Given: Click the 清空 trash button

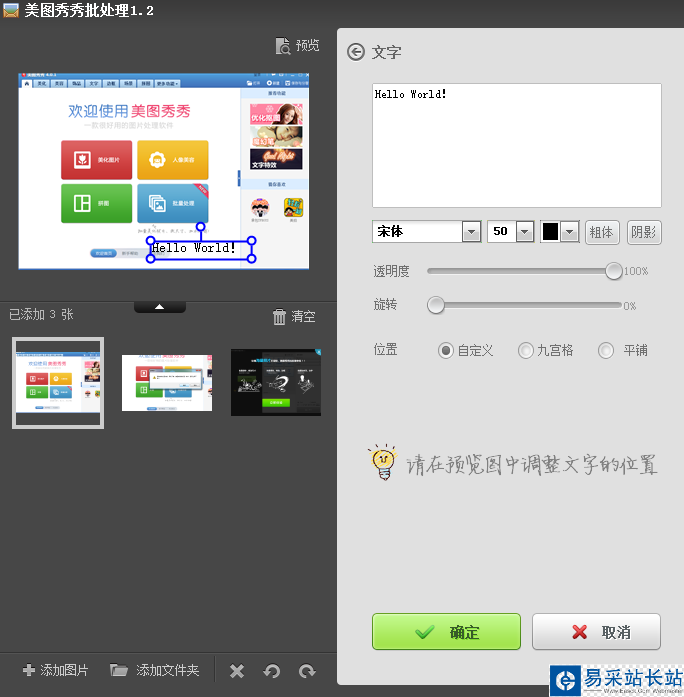Looking at the screenshot, I should point(294,316).
